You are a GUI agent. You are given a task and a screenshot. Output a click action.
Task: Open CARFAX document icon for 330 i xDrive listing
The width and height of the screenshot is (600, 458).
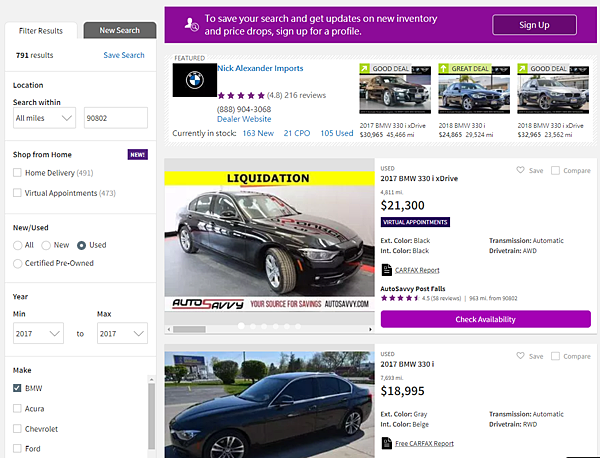click(386, 270)
